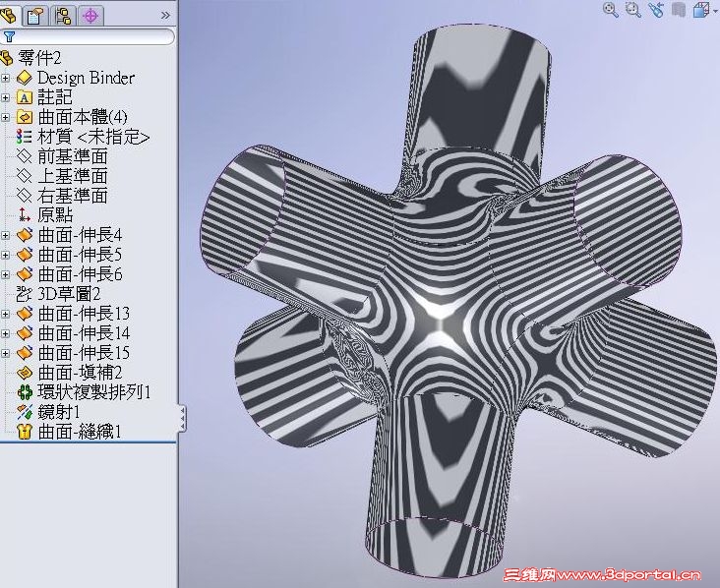Click the 曲面-縫織1 knit surface icon
720x588 pixels.
click(x=25, y=432)
